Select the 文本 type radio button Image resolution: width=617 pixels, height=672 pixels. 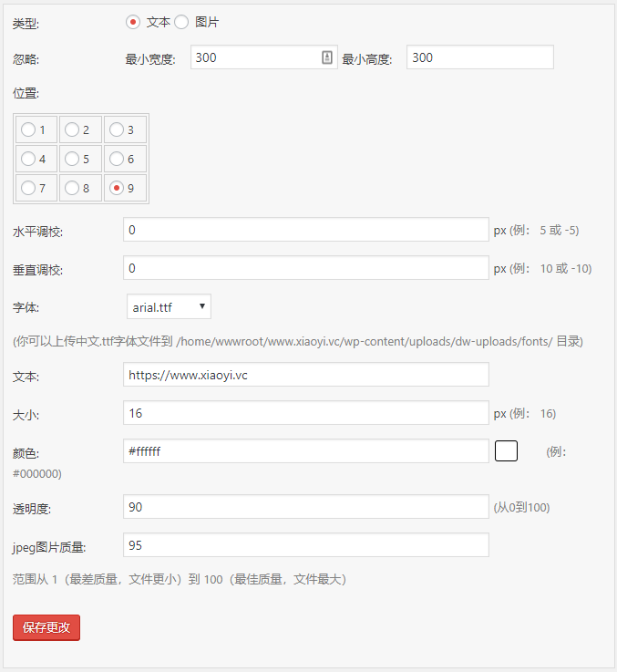pos(133,22)
